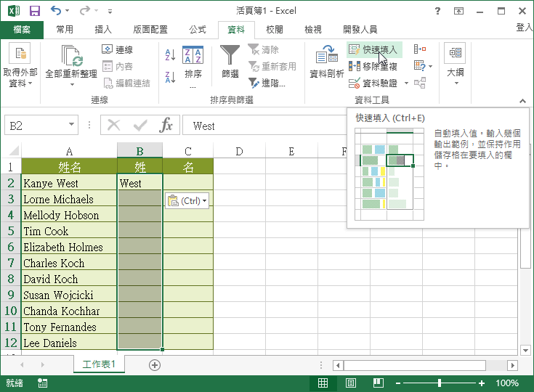The image size is (534, 392).
Task: Expand Data Validation dropdown arrow
Action: coord(406,83)
